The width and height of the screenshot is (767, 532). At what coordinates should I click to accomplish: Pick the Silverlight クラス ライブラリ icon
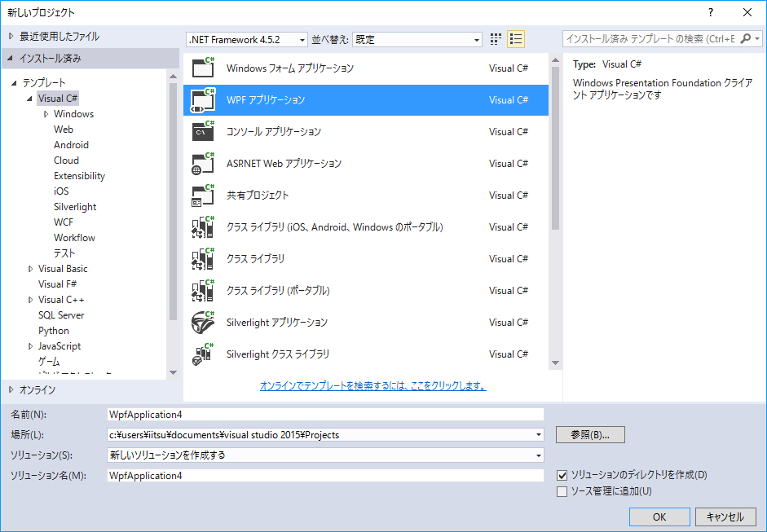coord(203,354)
